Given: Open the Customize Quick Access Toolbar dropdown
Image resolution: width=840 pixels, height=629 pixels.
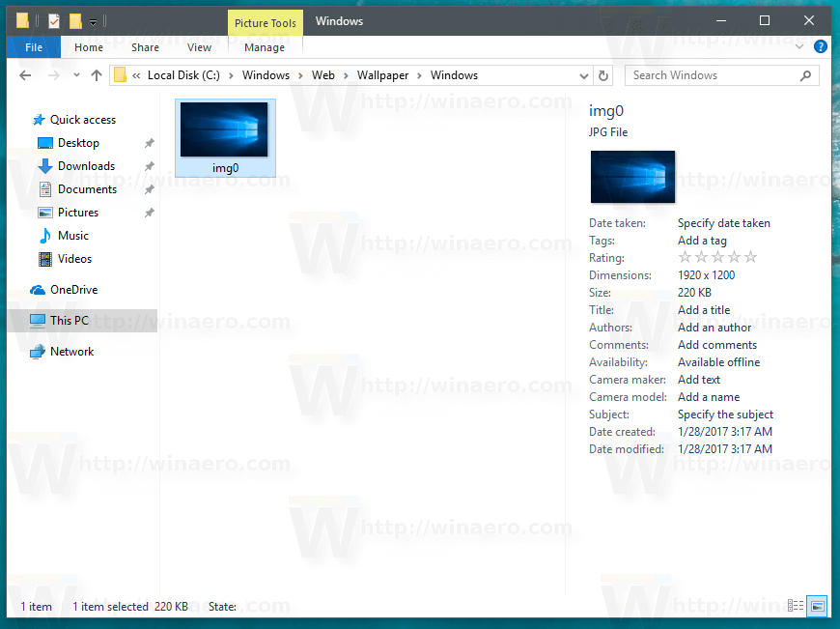Looking at the screenshot, I should tap(93, 19).
